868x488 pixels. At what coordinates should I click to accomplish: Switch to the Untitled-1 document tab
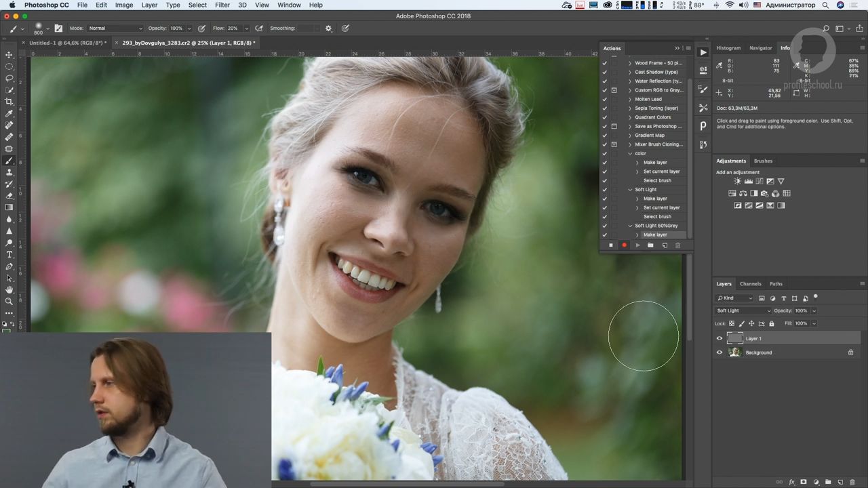[x=68, y=43]
